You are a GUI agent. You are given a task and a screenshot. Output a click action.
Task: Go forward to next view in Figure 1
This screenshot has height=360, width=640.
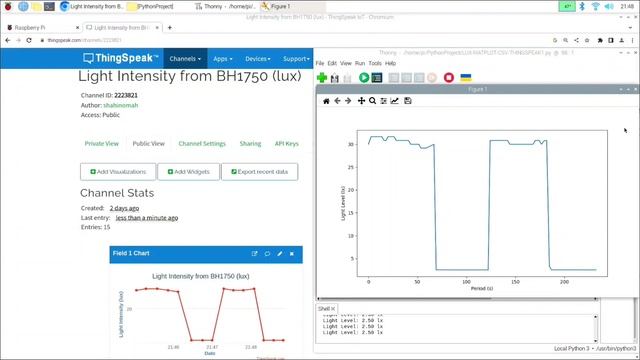[x=348, y=101]
